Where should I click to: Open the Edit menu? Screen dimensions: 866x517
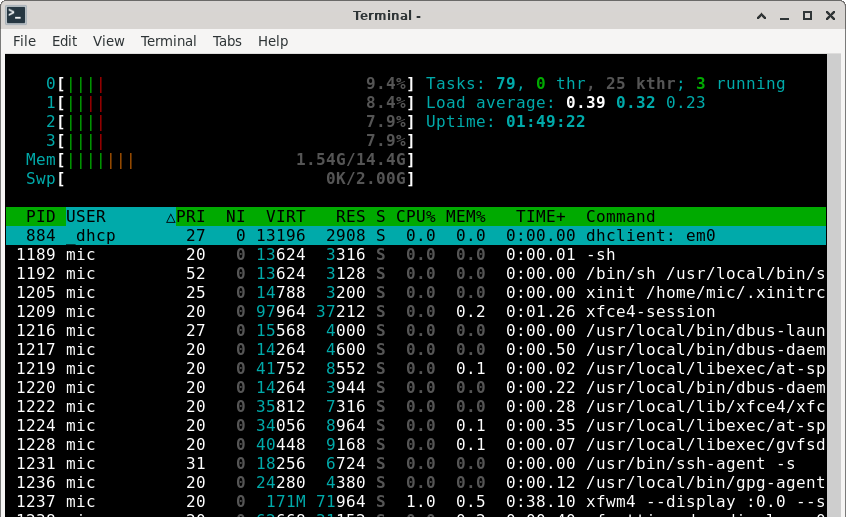(64, 41)
